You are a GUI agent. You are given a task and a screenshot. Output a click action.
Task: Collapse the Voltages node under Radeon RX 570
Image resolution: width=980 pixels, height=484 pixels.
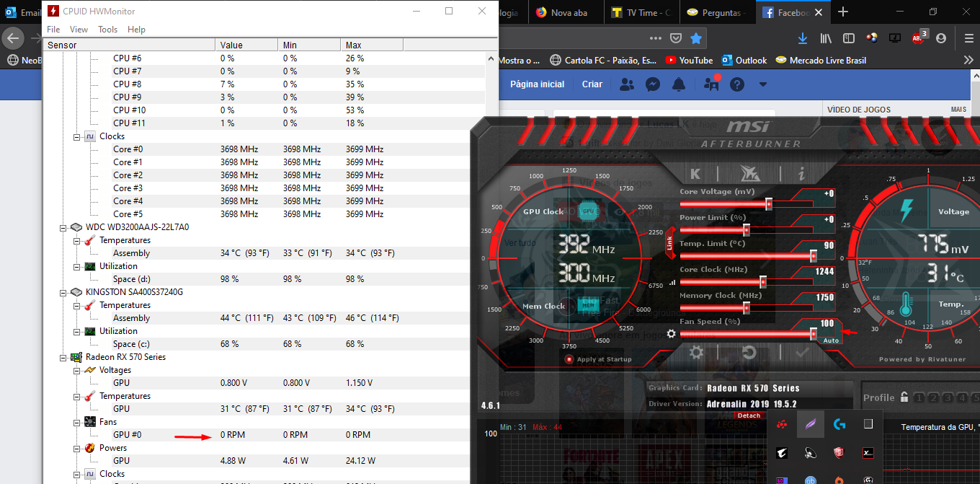(77, 370)
